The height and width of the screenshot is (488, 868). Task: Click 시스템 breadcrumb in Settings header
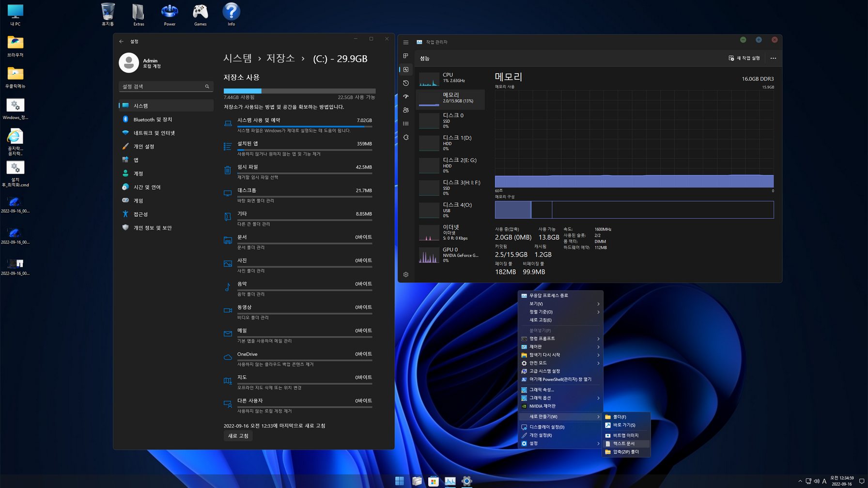(x=237, y=59)
